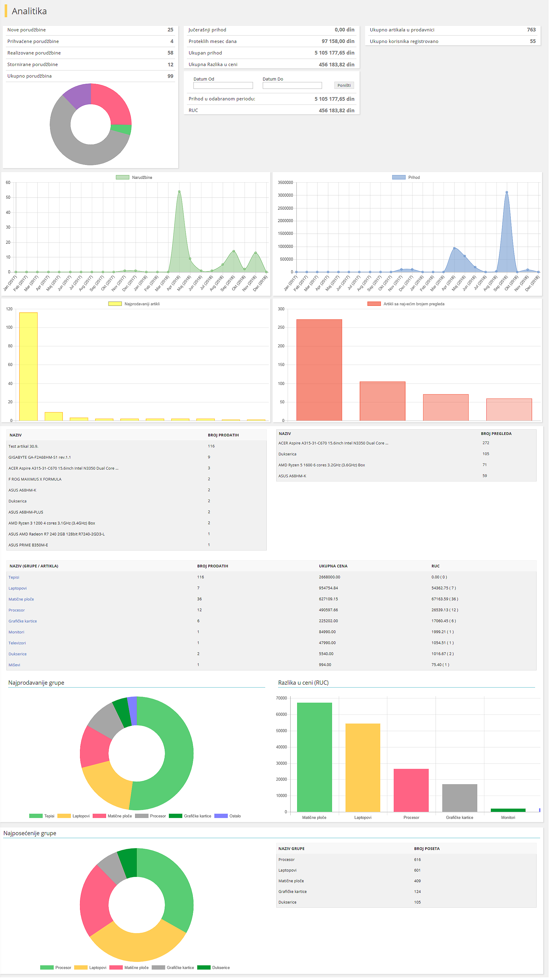
Task: Click the Datum Do date field
Action: click(293, 86)
